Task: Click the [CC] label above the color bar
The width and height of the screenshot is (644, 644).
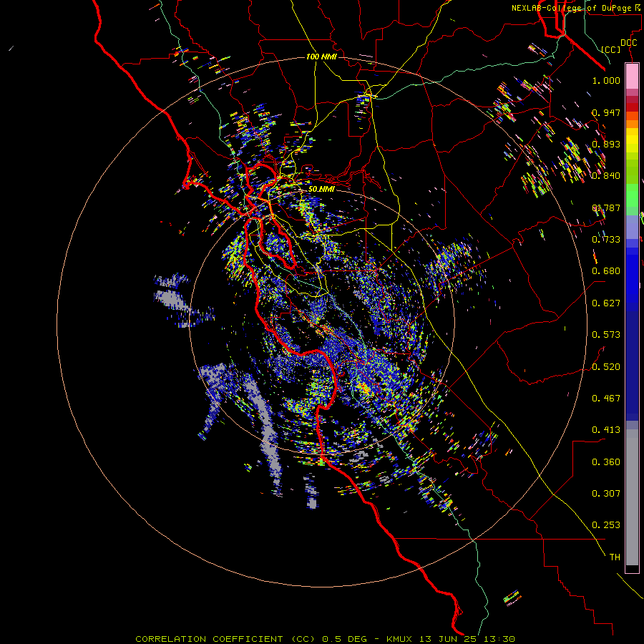Action: click(611, 49)
